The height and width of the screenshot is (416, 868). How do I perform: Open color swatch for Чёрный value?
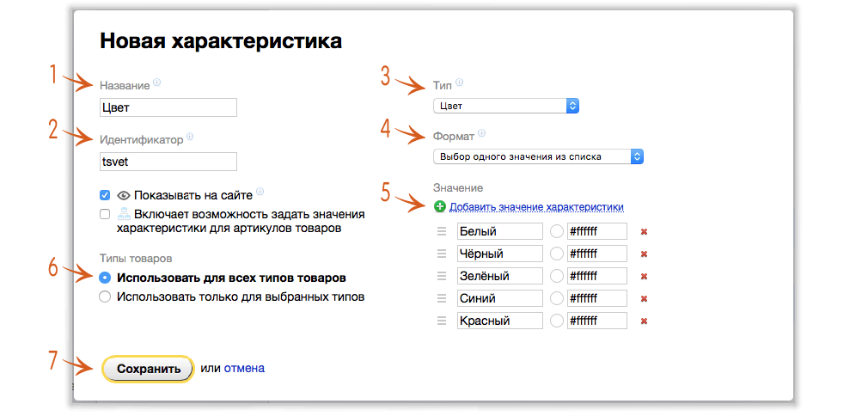tap(557, 254)
